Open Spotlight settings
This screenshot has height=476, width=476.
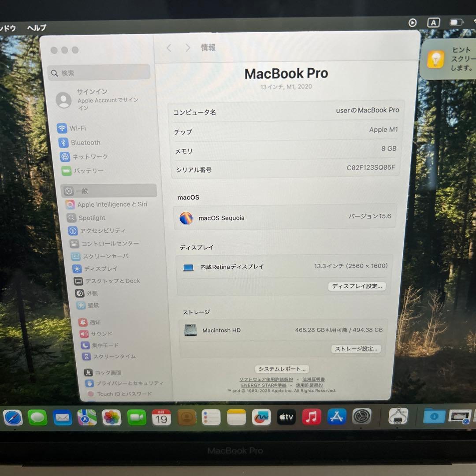point(86,218)
